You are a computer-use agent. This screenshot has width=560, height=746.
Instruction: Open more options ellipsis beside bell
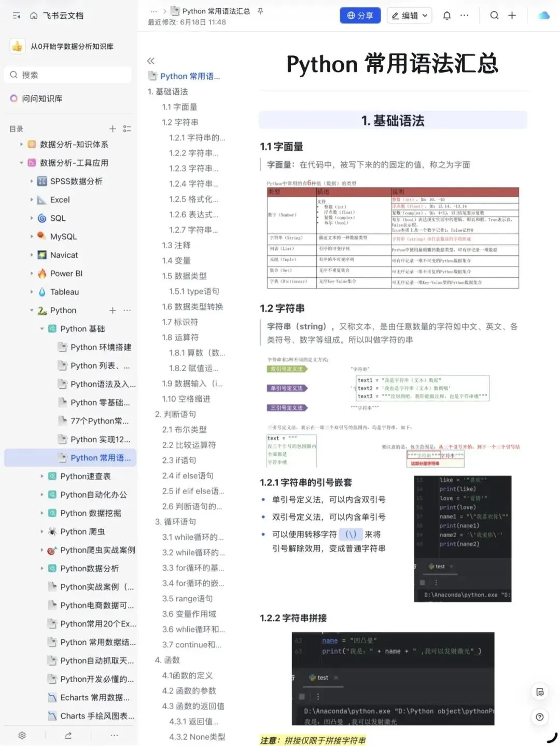(465, 16)
